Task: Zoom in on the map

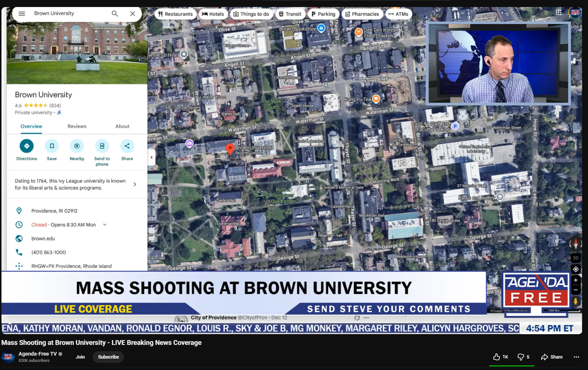Action: pyautogui.click(x=575, y=280)
